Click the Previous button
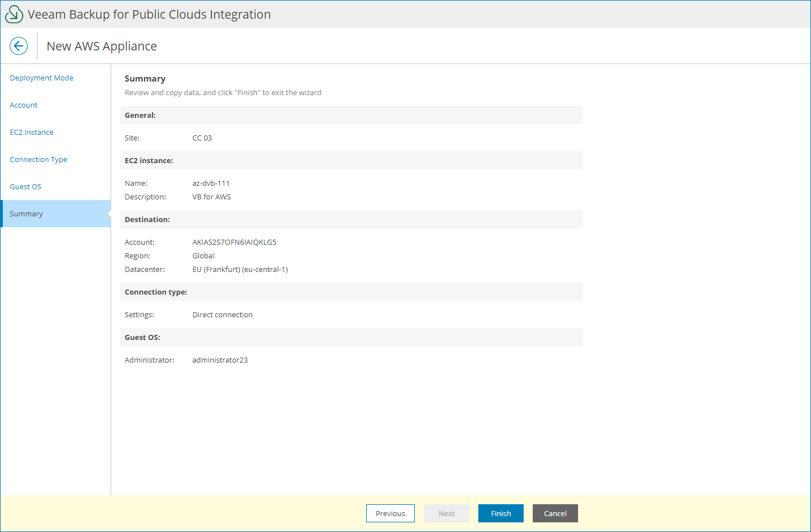This screenshot has height=532, width=811. [390, 513]
